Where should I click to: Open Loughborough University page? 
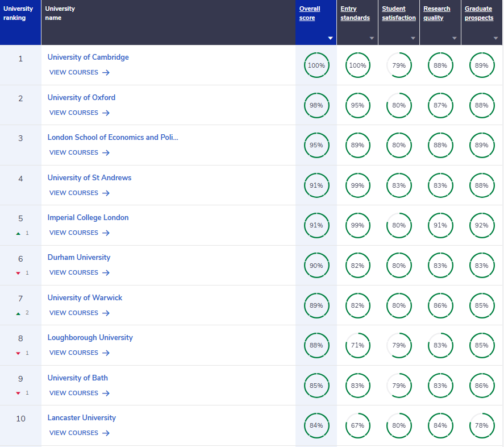coord(90,338)
